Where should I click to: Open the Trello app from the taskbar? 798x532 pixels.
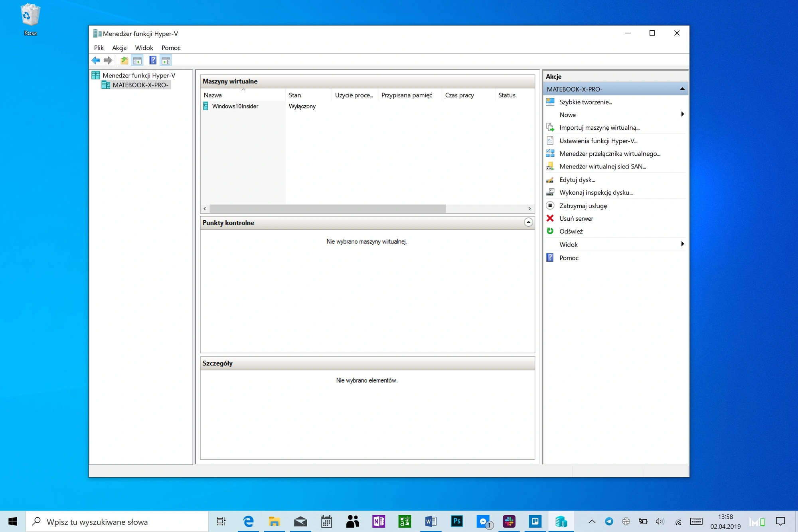[535, 521]
